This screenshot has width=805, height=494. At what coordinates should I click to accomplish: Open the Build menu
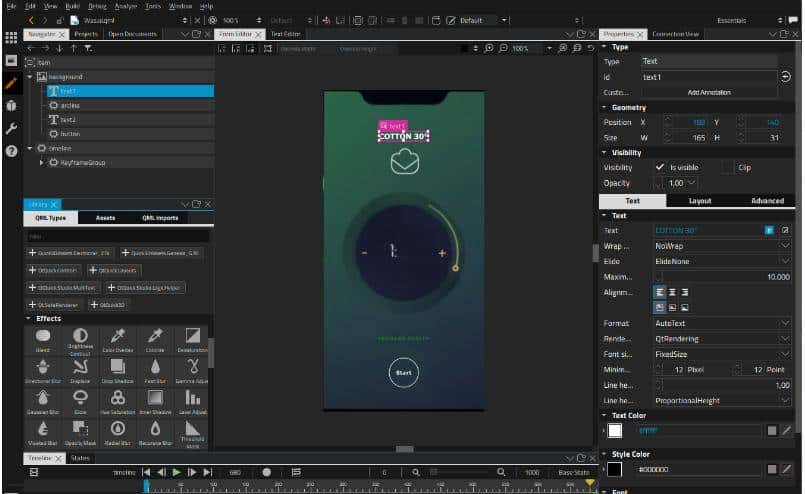click(x=73, y=6)
